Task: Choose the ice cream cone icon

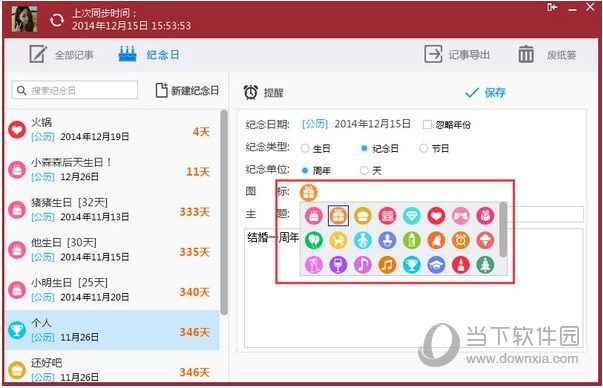Action: pos(485,240)
